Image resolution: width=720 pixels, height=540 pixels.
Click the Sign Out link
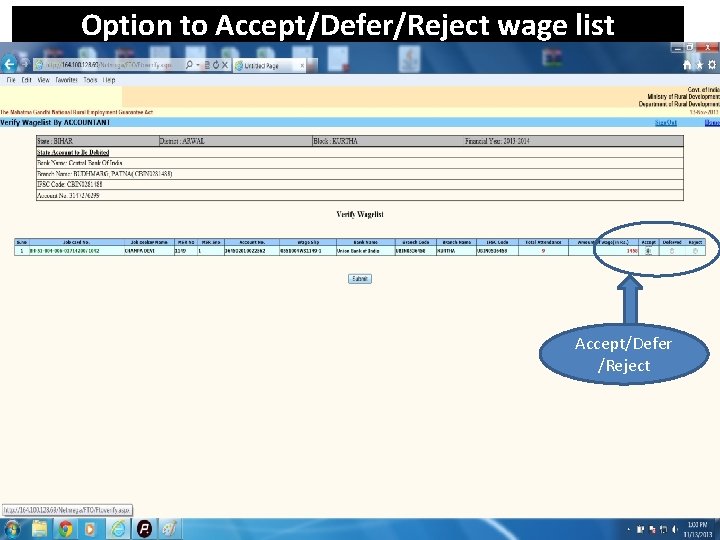point(665,123)
